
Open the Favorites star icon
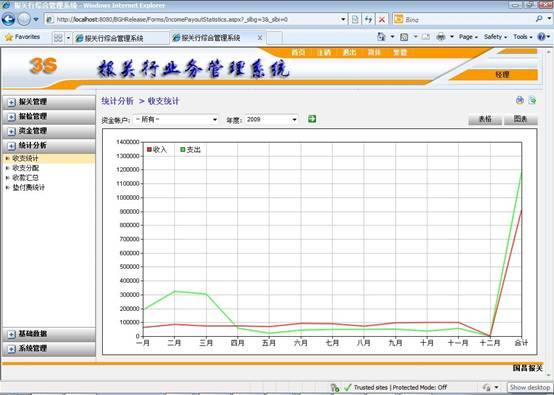pyautogui.click(x=9, y=37)
